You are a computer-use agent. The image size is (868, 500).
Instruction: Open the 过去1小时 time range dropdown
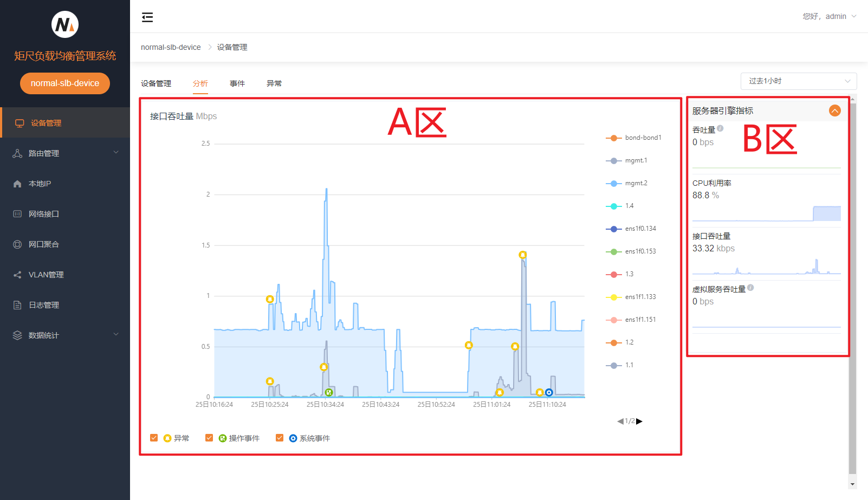pyautogui.click(x=798, y=81)
